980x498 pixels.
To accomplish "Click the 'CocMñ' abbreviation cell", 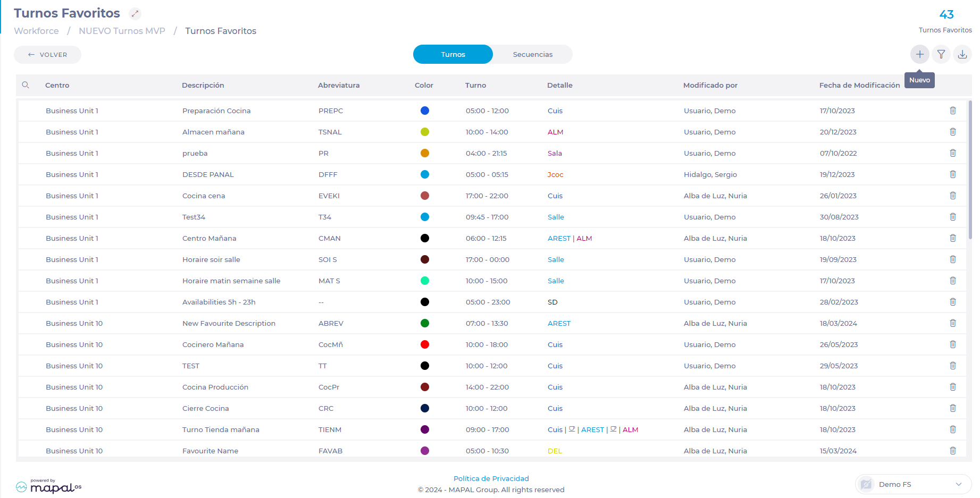I will pyautogui.click(x=331, y=344).
